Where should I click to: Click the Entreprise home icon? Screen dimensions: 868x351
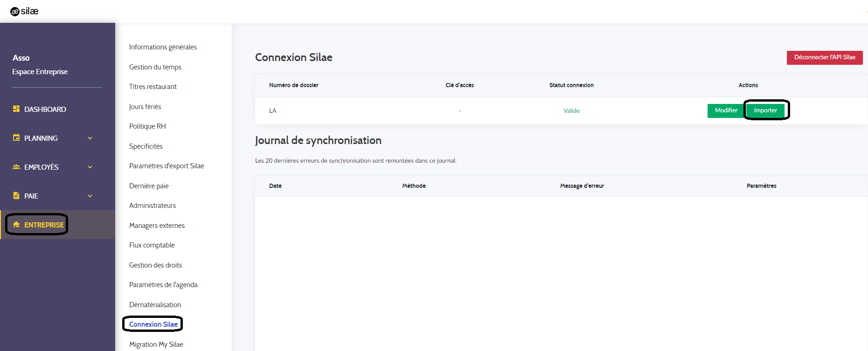point(16,225)
